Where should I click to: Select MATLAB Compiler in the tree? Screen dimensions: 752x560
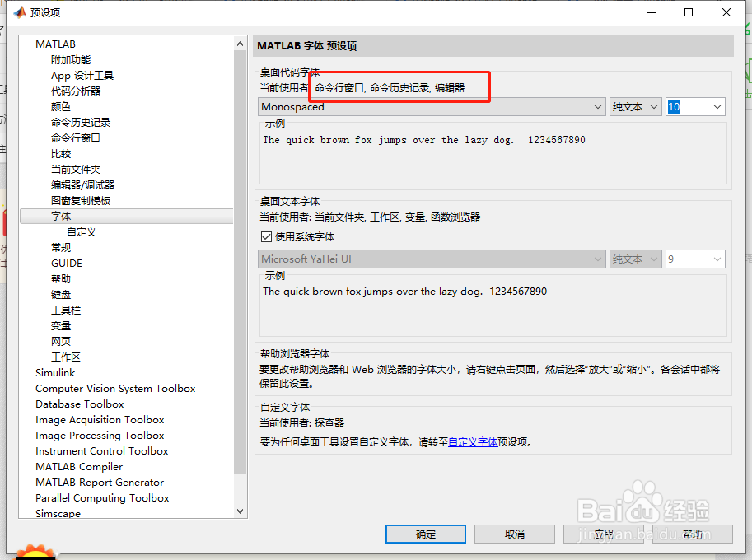click(x=79, y=466)
